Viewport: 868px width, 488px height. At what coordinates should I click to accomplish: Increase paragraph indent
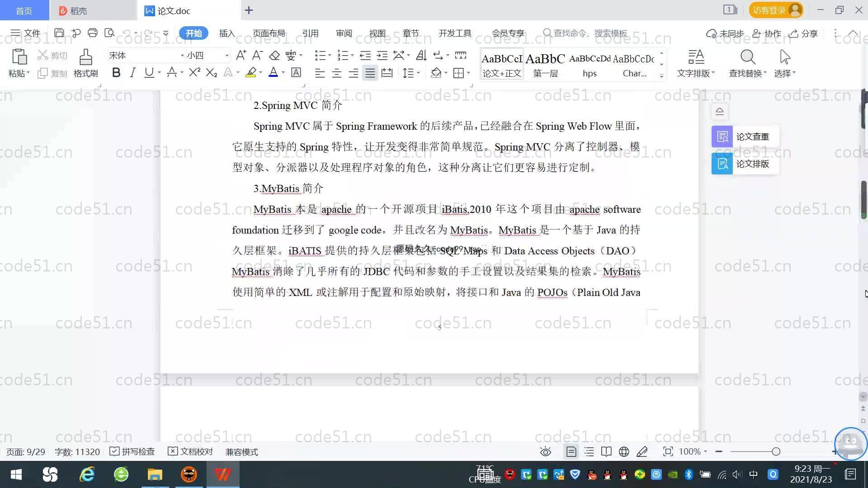pos(382,55)
